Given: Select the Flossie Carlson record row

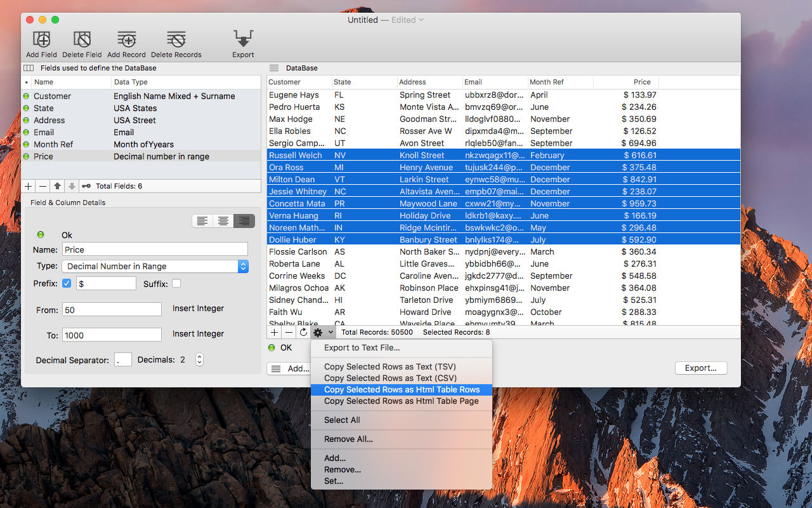Looking at the screenshot, I should click(x=504, y=252).
